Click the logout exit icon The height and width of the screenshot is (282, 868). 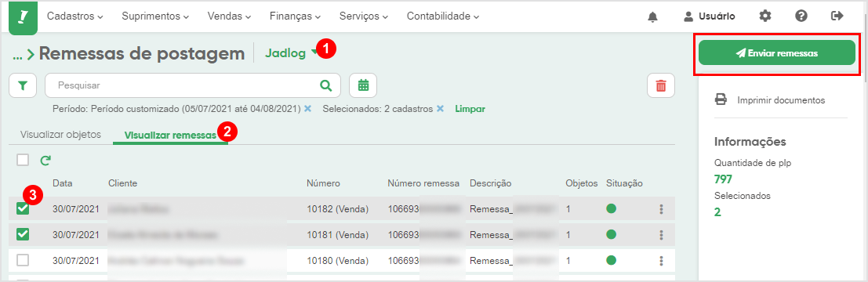[x=837, y=16]
